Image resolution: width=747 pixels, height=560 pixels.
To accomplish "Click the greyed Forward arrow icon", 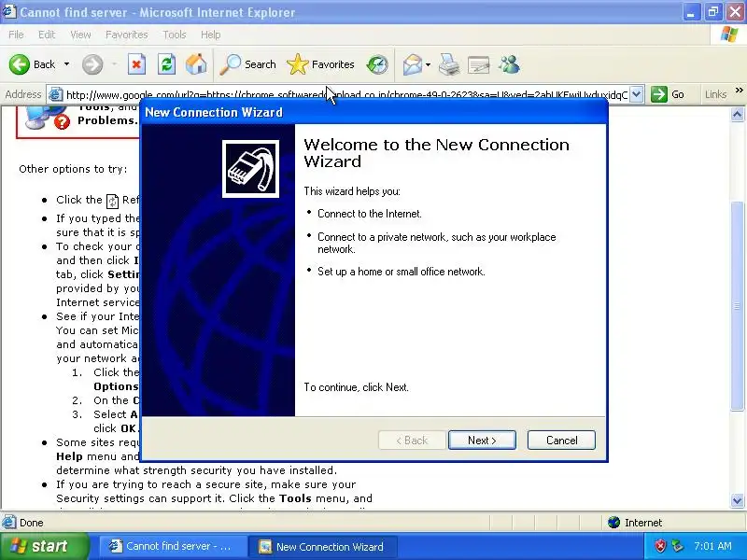I will 92,64.
